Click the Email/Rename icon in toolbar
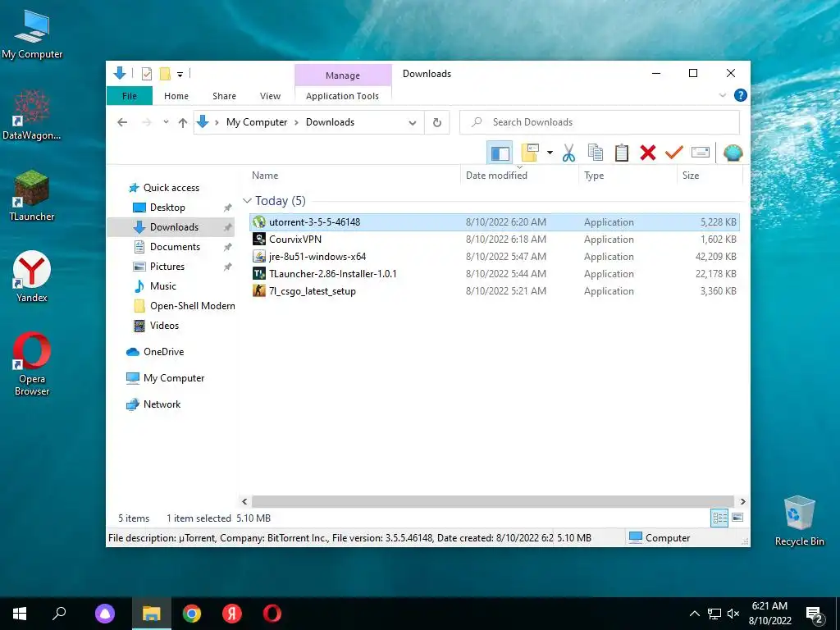This screenshot has height=630, width=840. [701, 153]
